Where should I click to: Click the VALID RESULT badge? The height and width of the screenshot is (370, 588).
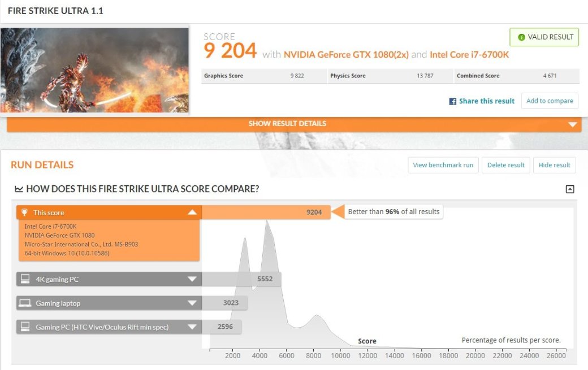pos(544,37)
